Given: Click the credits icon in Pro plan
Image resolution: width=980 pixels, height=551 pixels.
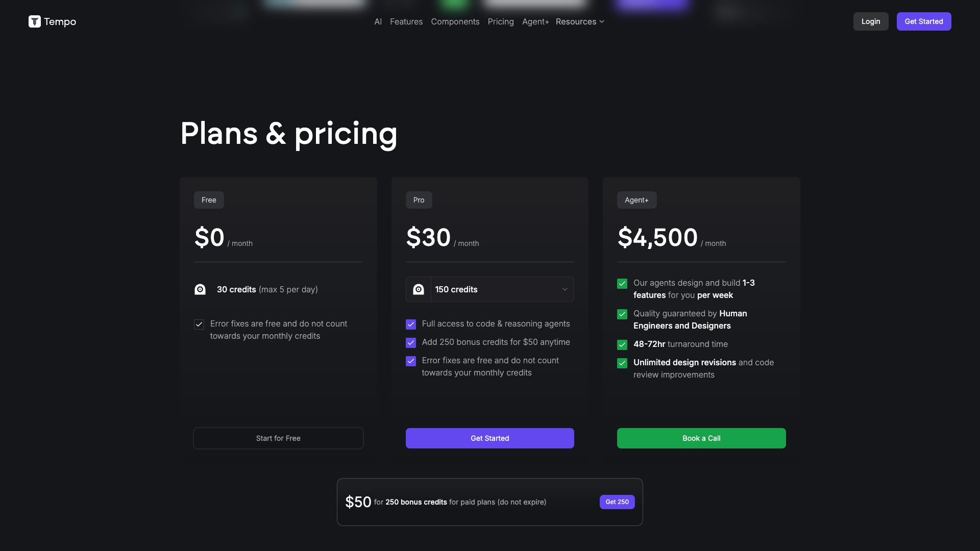Looking at the screenshot, I should (419, 289).
